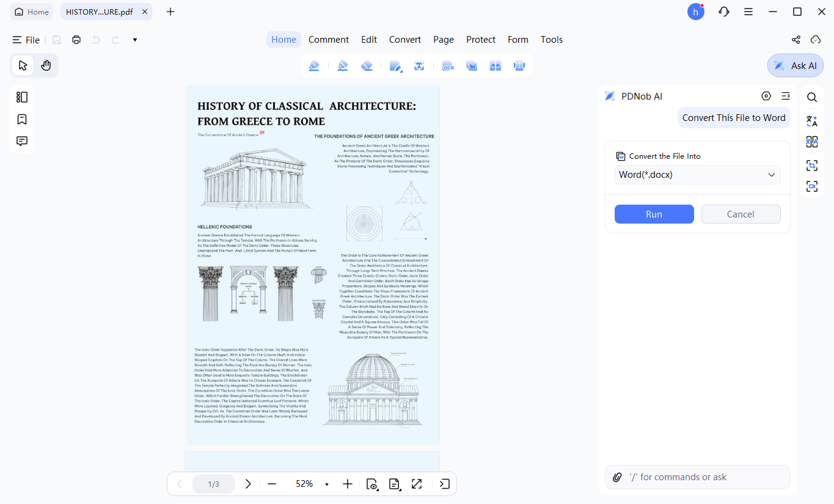Viewport: 834px width, 504px height.
Task: Choose the highlight marker tool
Action: pos(314,66)
